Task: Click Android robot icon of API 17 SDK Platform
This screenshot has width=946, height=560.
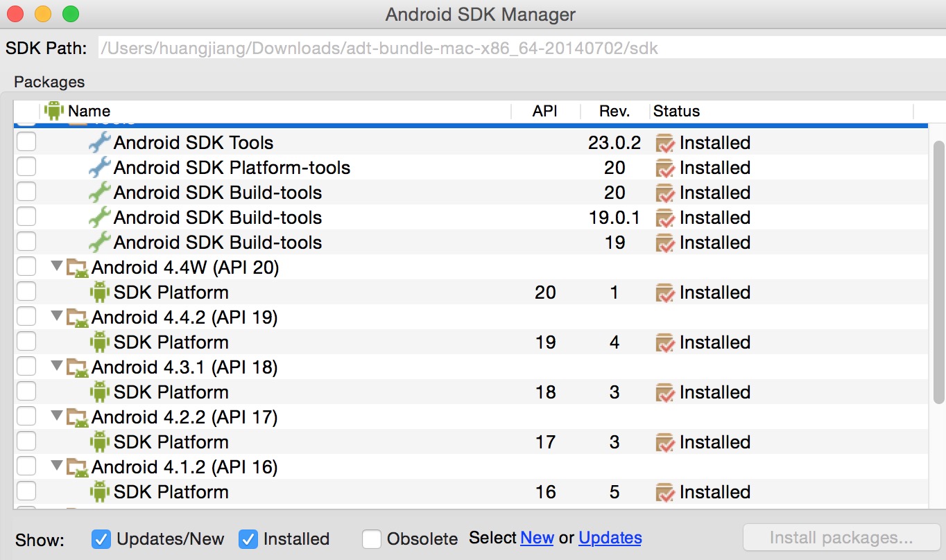Action: (100, 442)
